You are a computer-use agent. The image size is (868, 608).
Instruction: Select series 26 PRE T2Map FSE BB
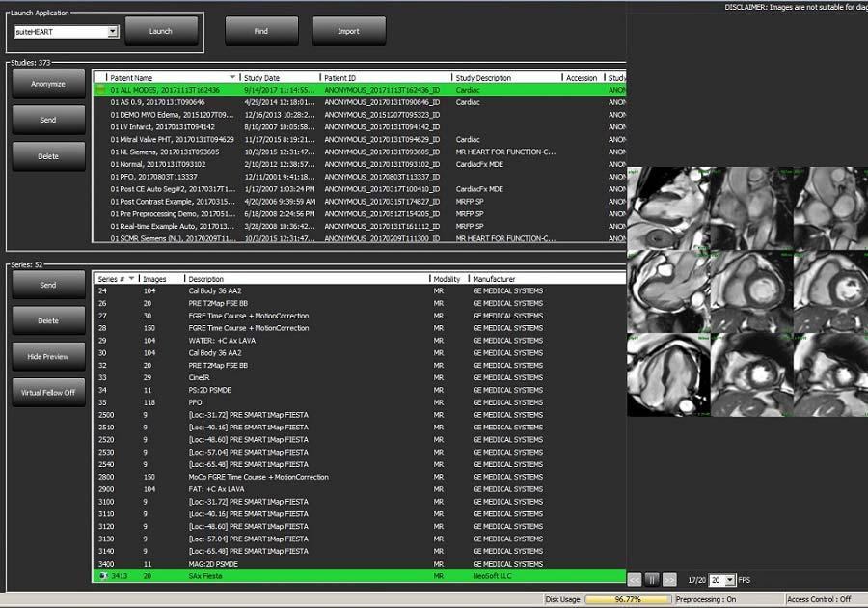click(x=360, y=303)
